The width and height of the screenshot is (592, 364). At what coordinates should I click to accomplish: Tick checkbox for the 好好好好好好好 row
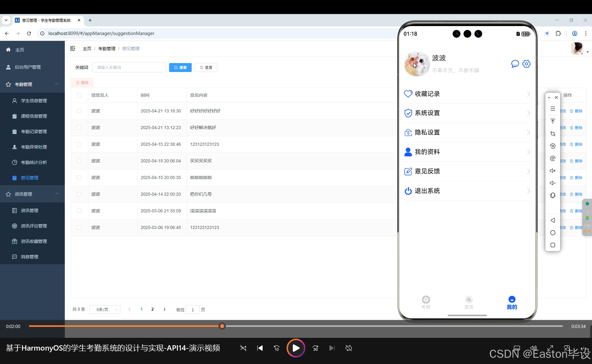[79, 111]
